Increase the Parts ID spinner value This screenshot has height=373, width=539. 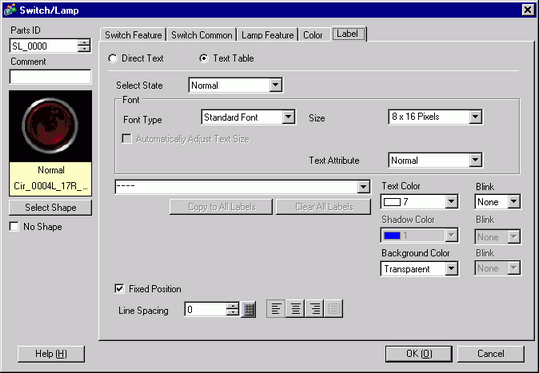click(x=84, y=42)
